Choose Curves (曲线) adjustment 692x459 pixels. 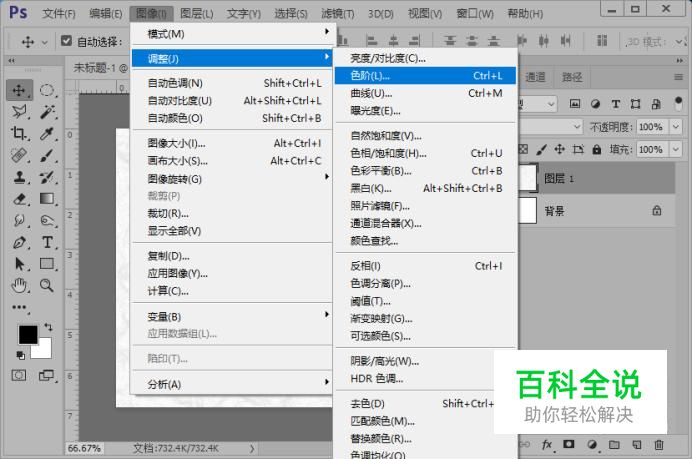click(x=425, y=93)
